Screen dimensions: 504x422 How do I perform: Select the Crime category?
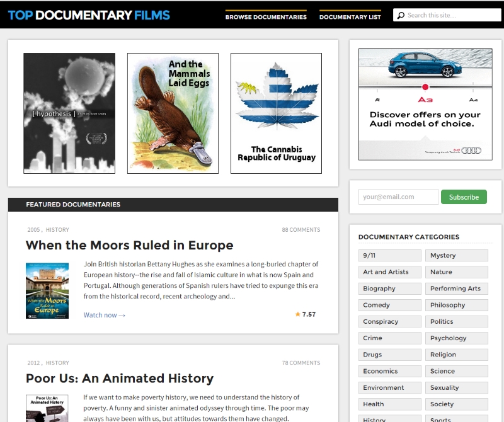coord(389,338)
